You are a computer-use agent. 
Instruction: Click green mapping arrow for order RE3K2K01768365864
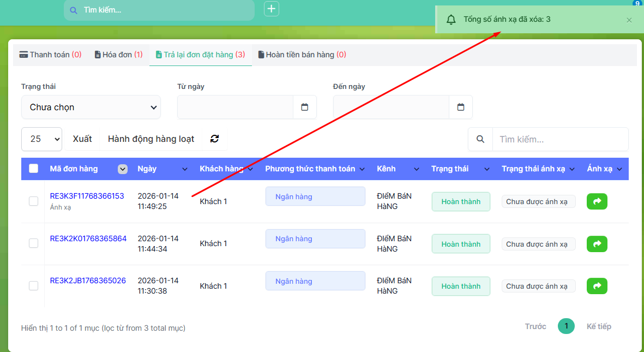pos(597,244)
